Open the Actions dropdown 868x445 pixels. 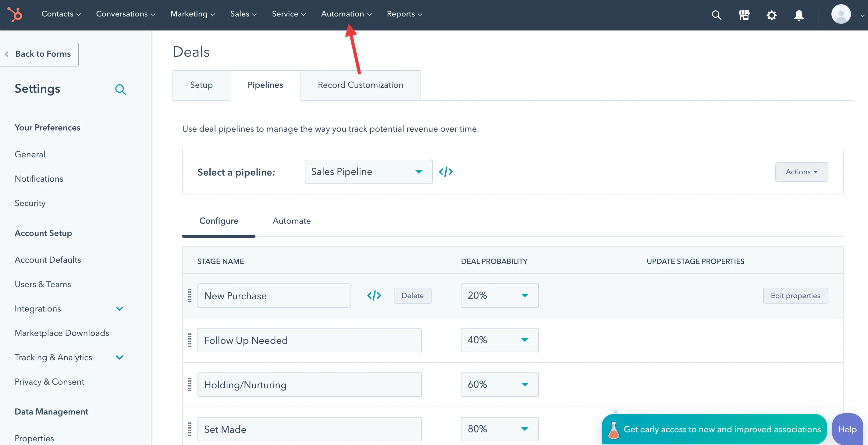click(x=801, y=172)
